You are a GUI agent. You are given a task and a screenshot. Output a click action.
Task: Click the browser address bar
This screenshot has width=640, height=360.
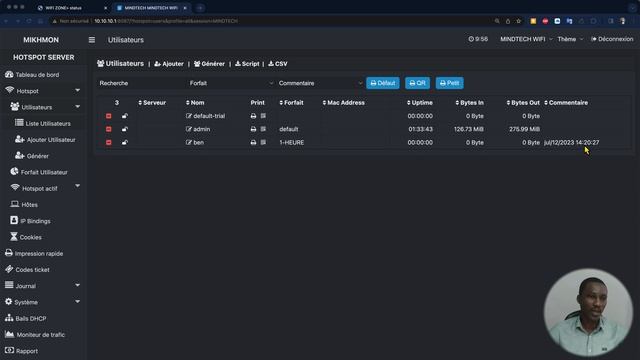(x=269, y=21)
